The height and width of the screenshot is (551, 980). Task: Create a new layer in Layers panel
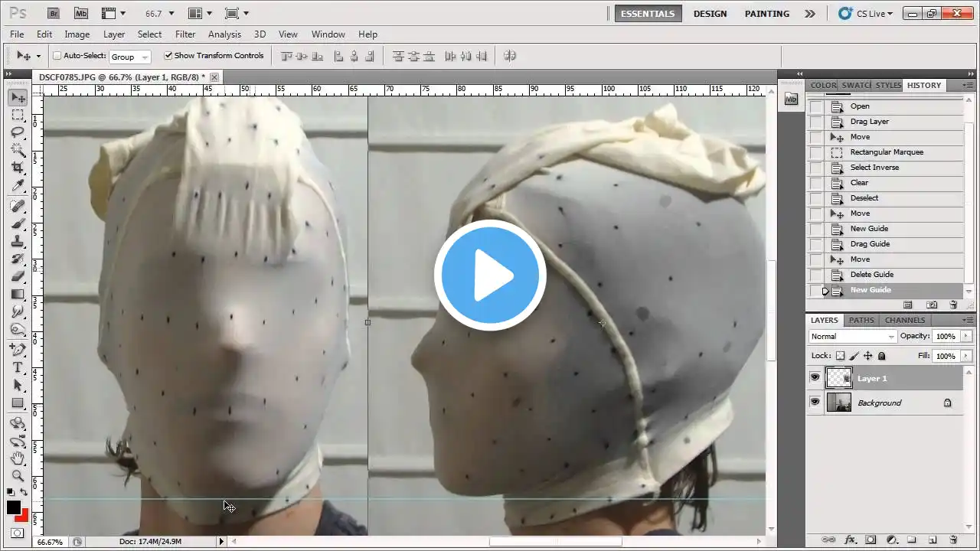click(x=933, y=540)
